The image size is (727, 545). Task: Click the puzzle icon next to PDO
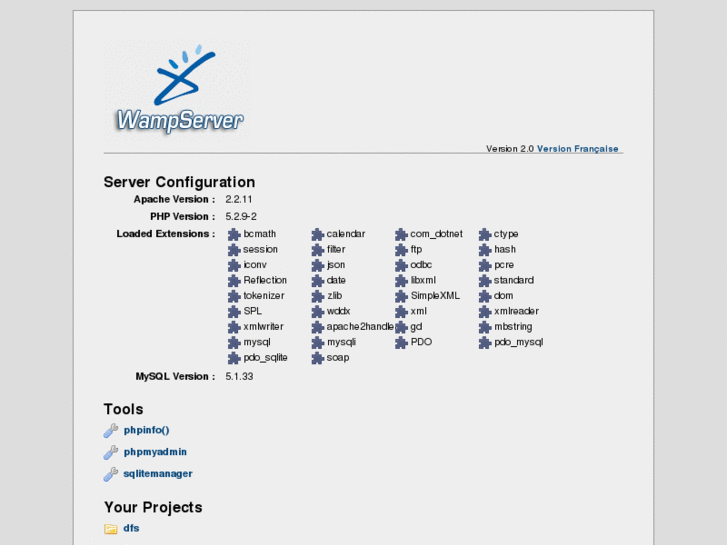pyautogui.click(x=401, y=343)
